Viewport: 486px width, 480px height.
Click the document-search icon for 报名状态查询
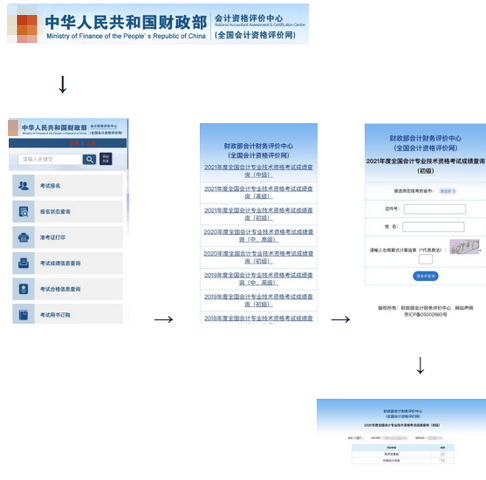pos(23,211)
